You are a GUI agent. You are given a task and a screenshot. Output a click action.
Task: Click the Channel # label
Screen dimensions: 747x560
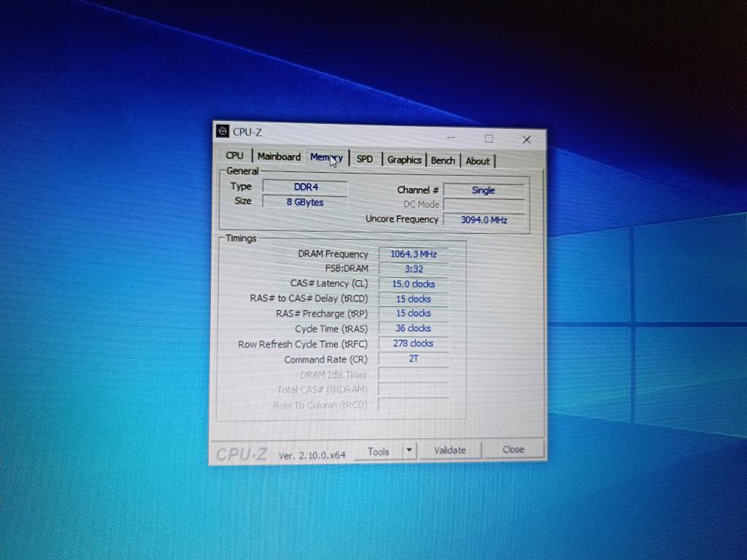(x=417, y=190)
